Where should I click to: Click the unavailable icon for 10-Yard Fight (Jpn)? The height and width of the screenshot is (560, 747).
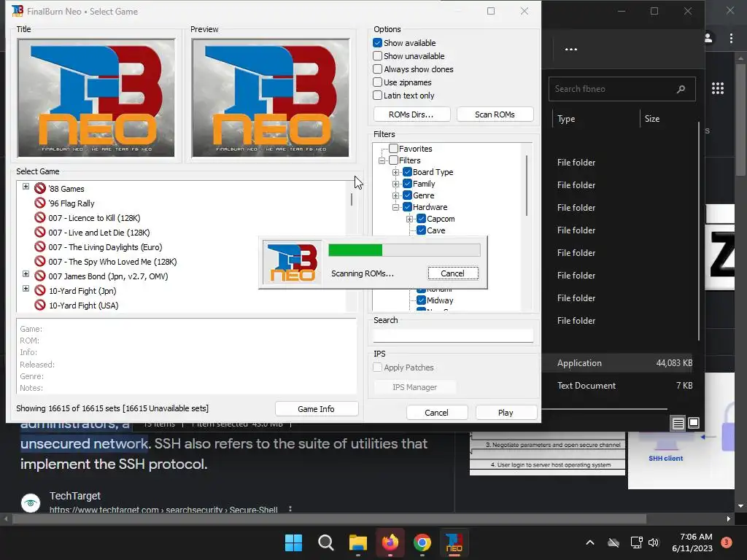[x=40, y=290]
